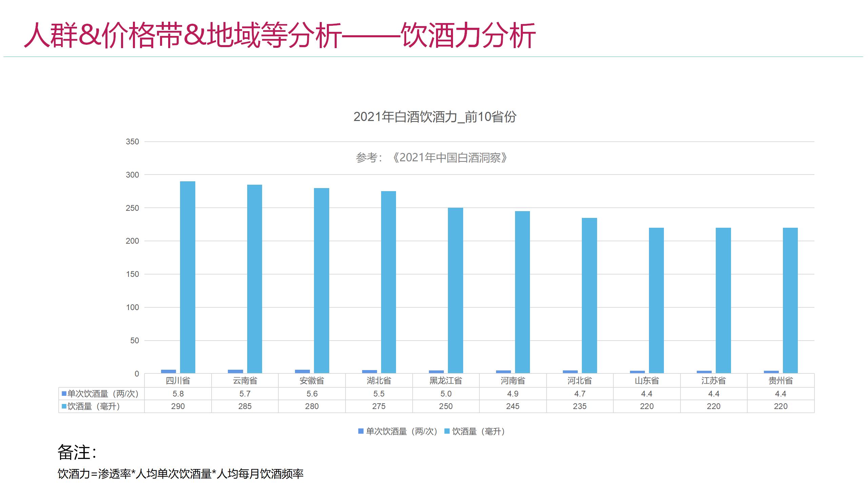
Task: Select chart title 2021年白酒饮酒力_前10省份
Action: click(x=434, y=117)
